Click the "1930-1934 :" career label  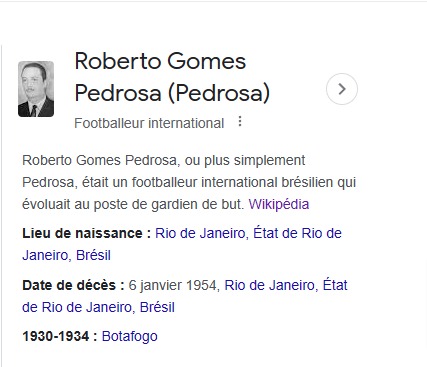pyautogui.click(x=60, y=336)
